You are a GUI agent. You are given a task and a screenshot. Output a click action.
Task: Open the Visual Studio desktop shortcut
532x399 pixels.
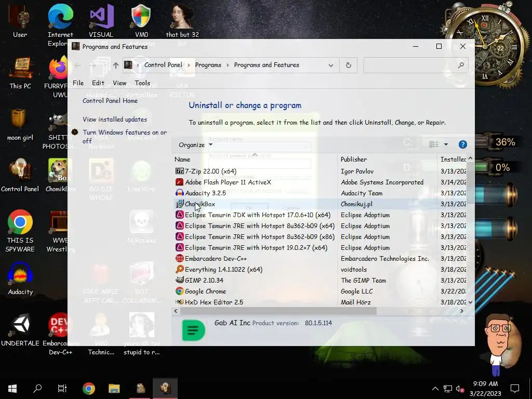(101, 21)
